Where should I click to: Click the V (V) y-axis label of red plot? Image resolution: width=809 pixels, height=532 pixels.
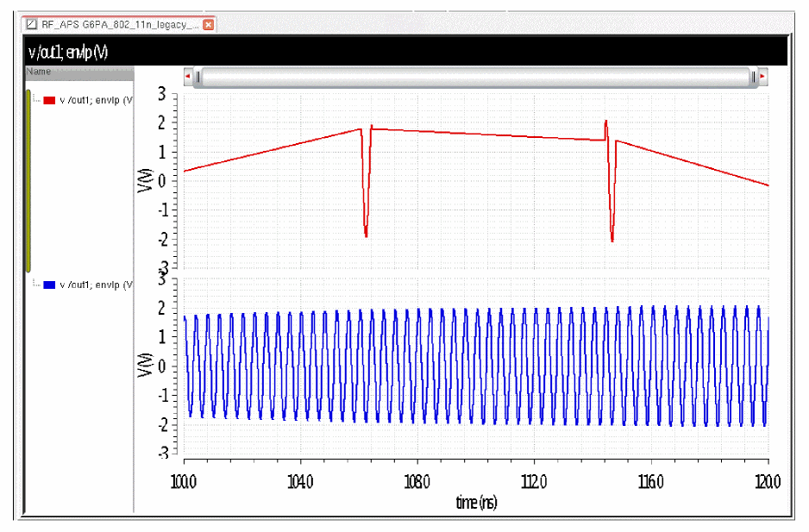coord(146,181)
